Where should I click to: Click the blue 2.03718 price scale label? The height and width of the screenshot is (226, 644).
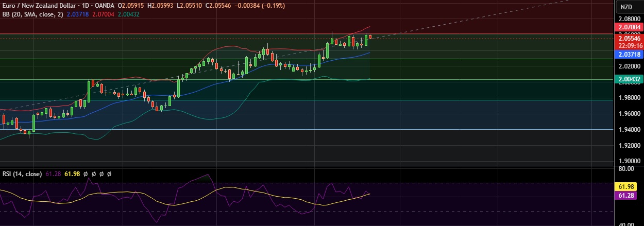629,54
